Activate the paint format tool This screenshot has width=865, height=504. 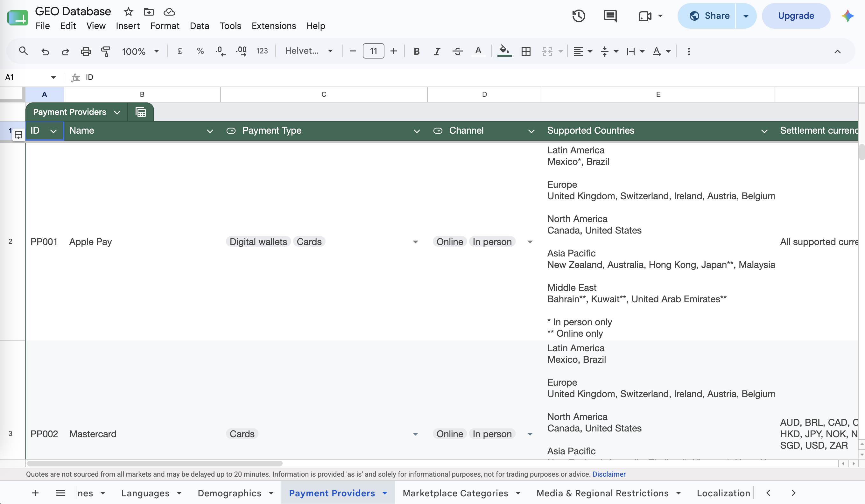point(106,52)
